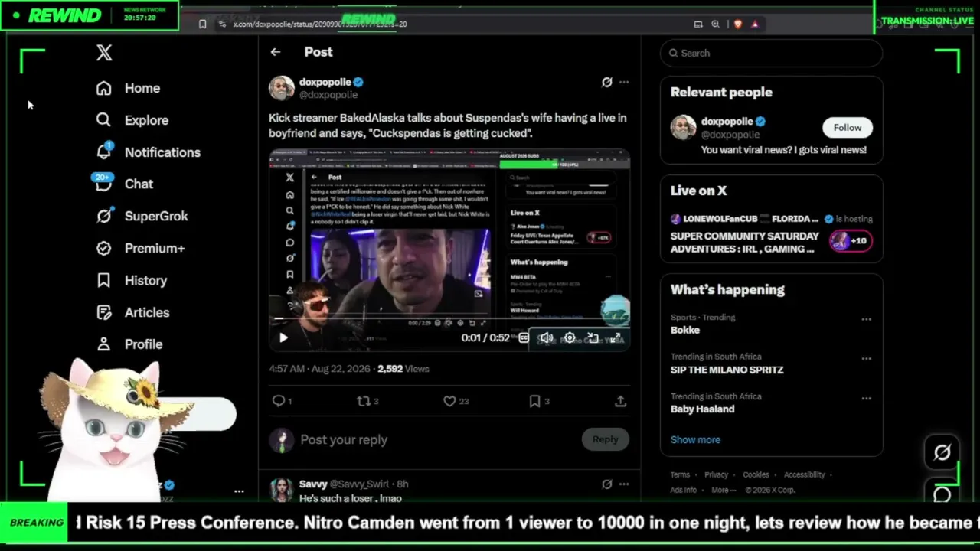980x551 pixels.
Task: Click the zoom magnifier icon in address bar
Action: pos(715,24)
